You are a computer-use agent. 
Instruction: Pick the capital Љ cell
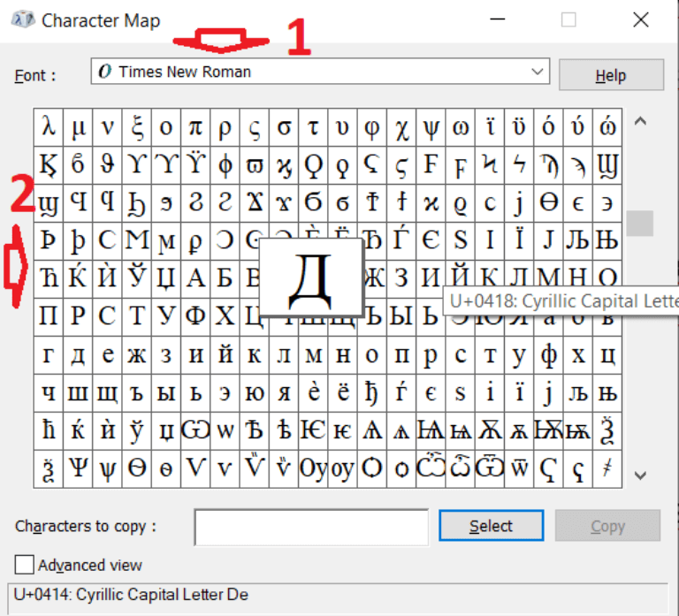pyautogui.click(x=578, y=240)
